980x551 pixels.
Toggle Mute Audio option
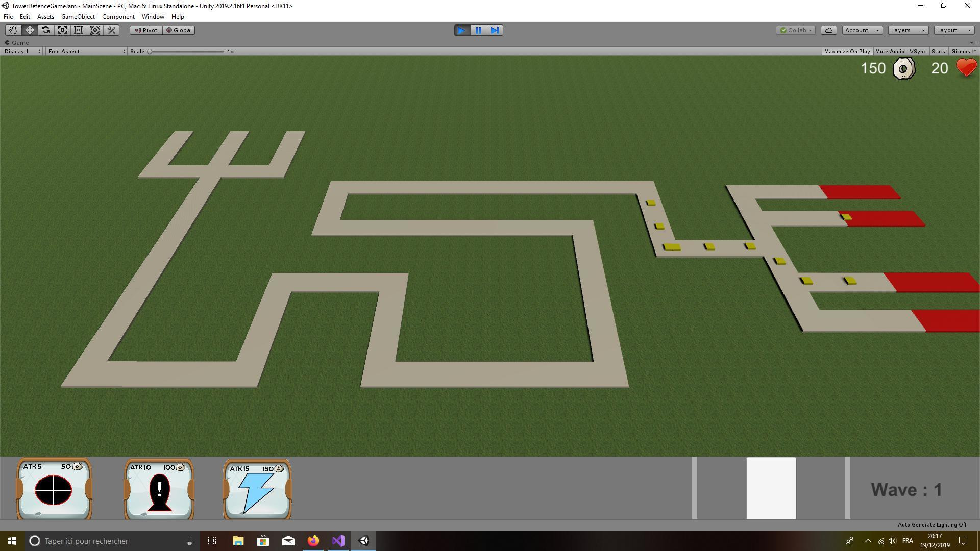(890, 51)
